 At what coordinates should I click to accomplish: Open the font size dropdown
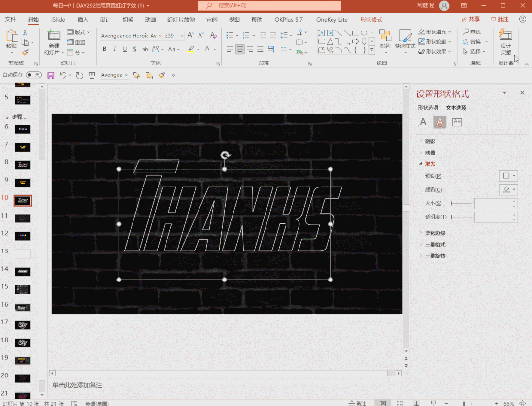point(182,36)
